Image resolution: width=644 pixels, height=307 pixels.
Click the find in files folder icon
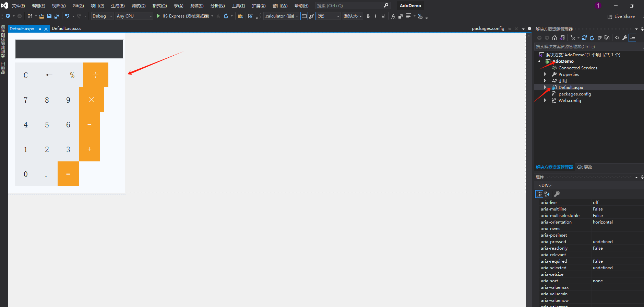(240, 16)
